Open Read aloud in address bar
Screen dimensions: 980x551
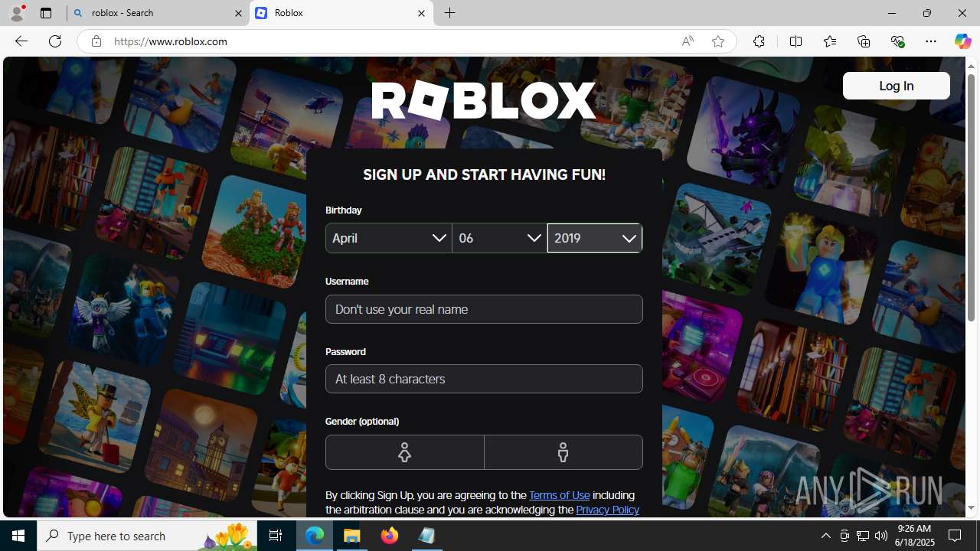click(x=688, y=41)
